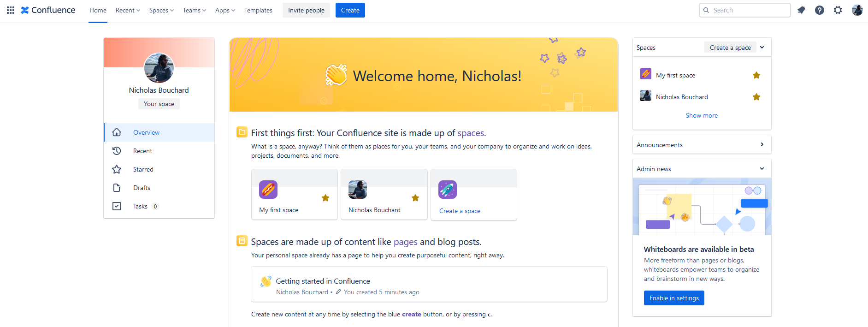Click the Tasks count badge 0
This screenshot has height=327, width=868.
[x=155, y=206]
